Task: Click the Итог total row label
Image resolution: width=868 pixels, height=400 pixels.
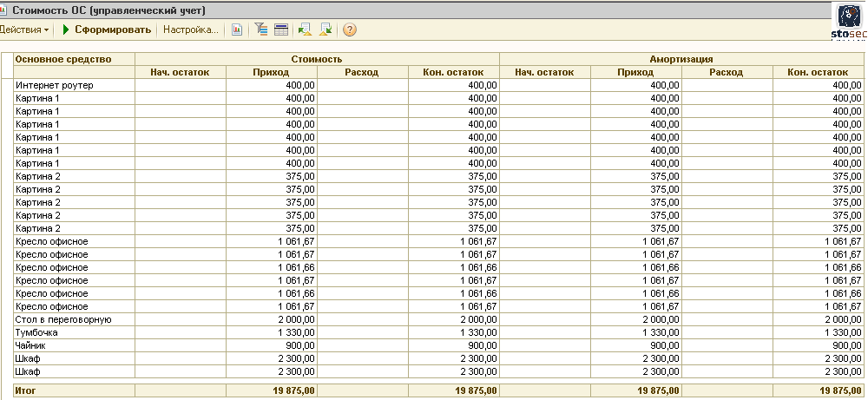Action: 27,390
